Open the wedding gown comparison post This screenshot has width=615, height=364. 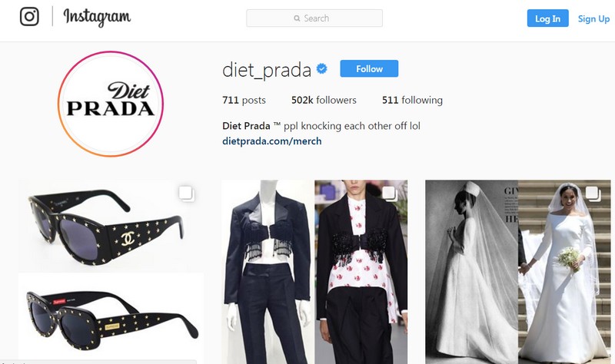(517, 272)
